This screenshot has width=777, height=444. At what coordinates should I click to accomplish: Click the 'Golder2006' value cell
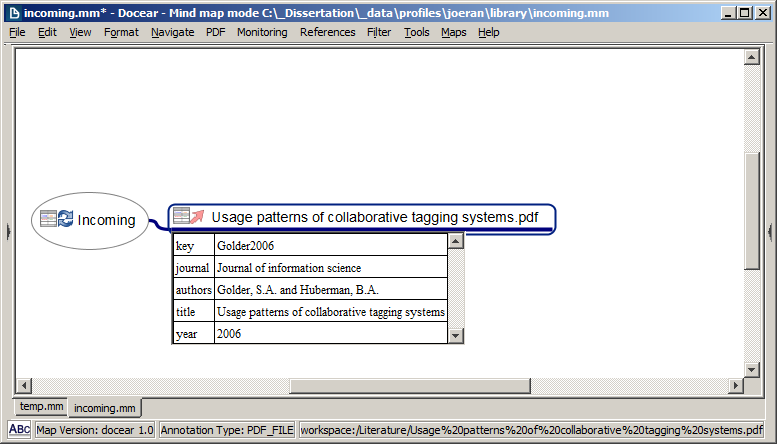pos(331,245)
